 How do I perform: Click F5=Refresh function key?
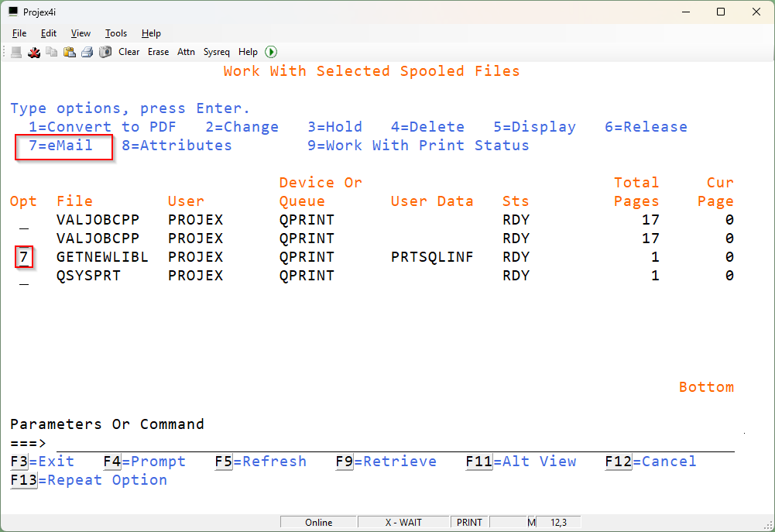pos(260,462)
